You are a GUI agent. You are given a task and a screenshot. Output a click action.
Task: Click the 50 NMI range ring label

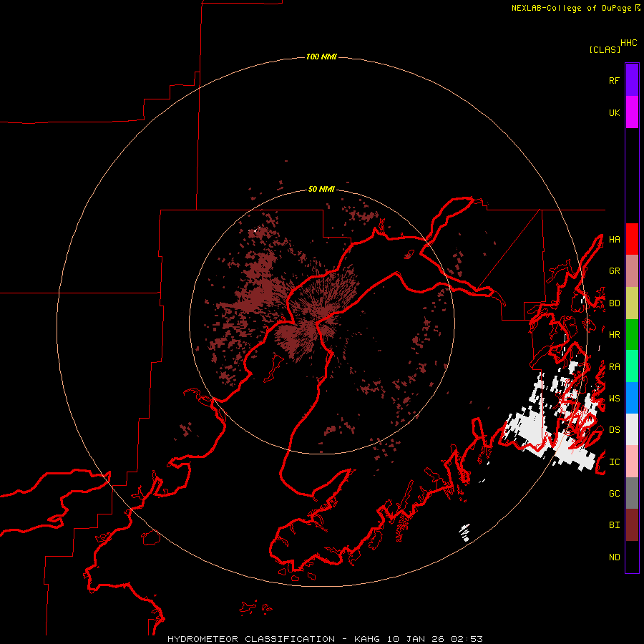pos(321,189)
